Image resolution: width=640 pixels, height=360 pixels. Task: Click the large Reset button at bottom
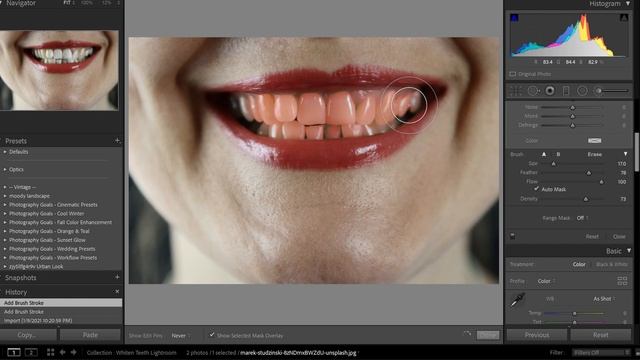click(x=600, y=335)
